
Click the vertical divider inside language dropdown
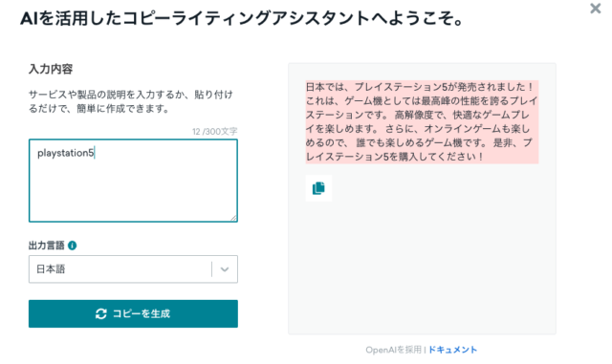coord(212,269)
